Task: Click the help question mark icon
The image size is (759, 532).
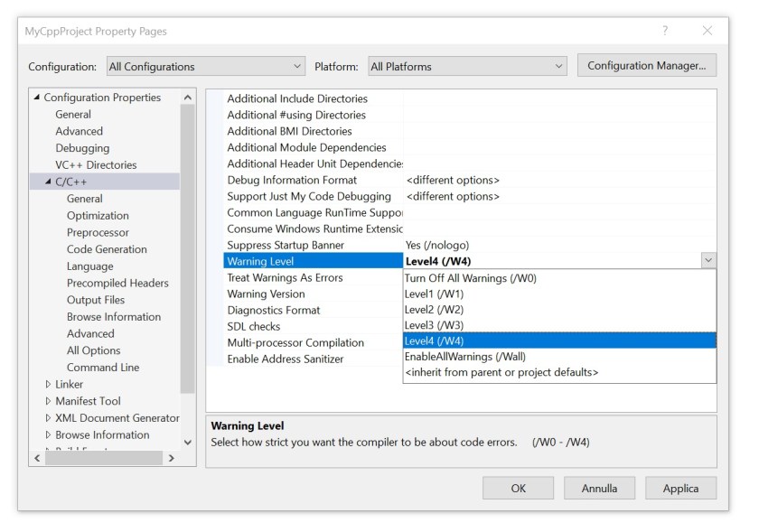Action: 665,31
